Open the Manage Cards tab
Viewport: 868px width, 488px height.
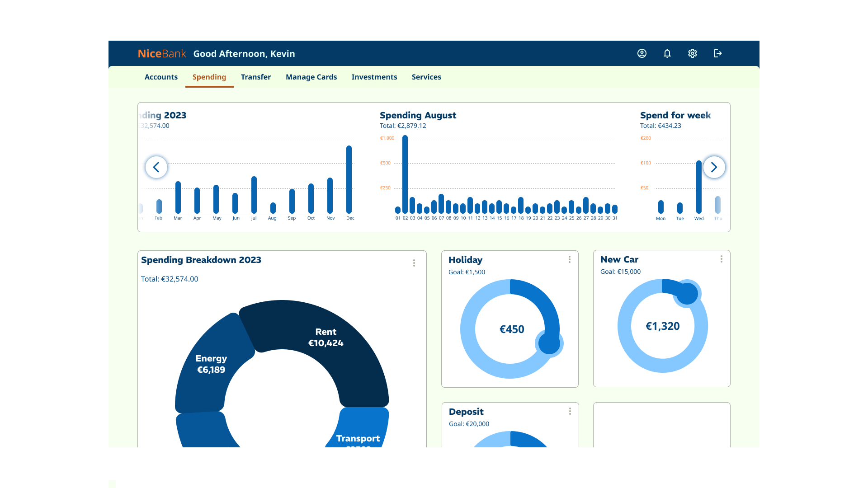(x=311, y=77)
